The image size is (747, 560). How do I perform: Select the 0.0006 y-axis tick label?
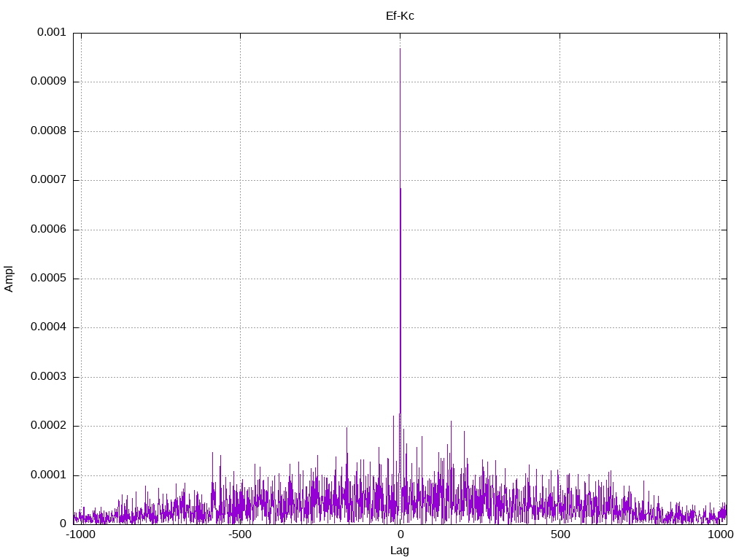click(48, 230)
